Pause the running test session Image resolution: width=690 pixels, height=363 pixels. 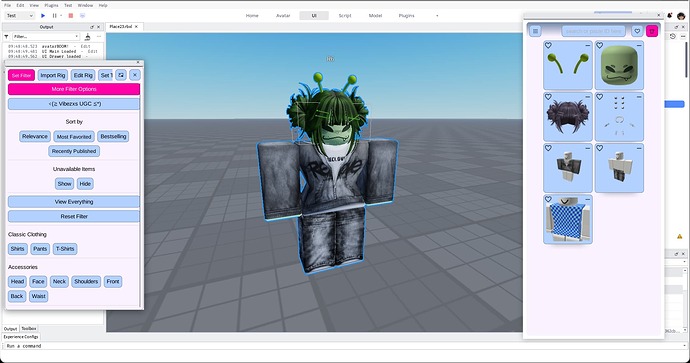coord(55,15)
